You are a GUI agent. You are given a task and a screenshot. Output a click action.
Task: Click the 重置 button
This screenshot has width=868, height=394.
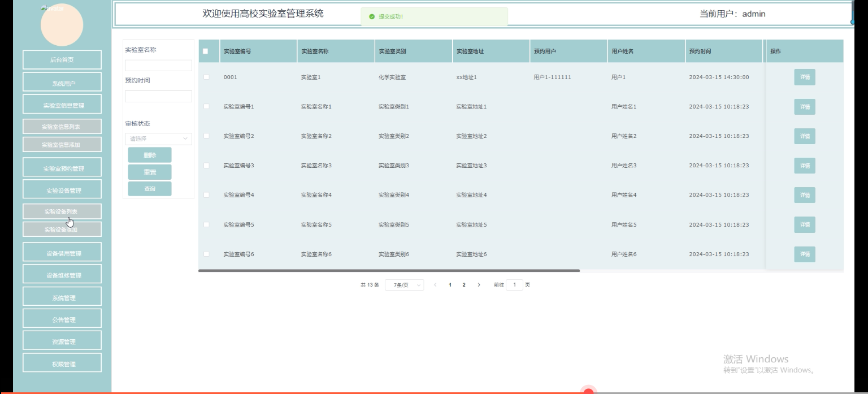click(150, 172)
